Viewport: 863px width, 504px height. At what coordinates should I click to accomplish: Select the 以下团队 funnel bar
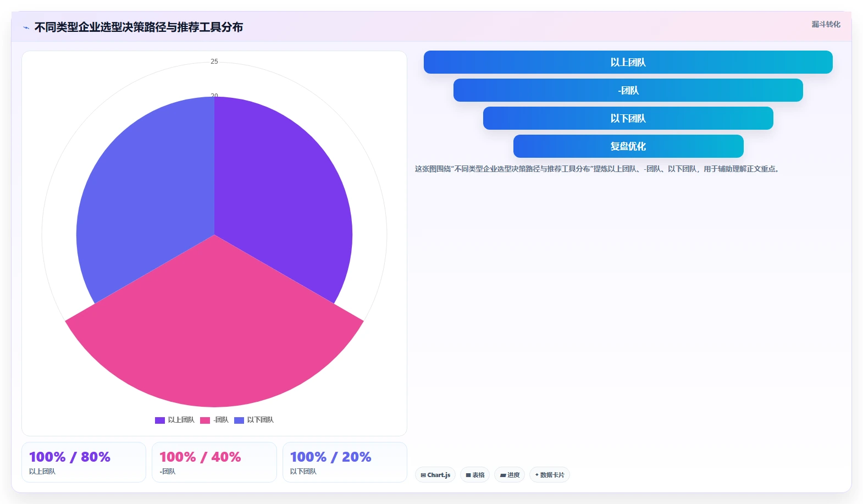coord(628,118)
